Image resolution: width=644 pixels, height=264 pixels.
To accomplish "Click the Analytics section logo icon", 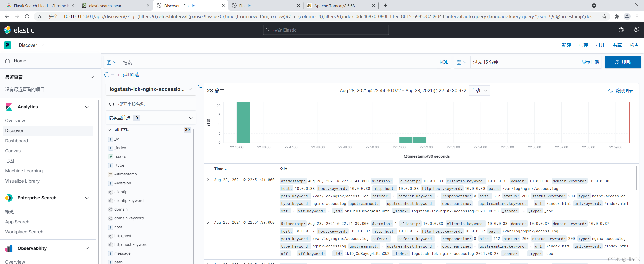I will pyautogui.click(x=9, y=107).
